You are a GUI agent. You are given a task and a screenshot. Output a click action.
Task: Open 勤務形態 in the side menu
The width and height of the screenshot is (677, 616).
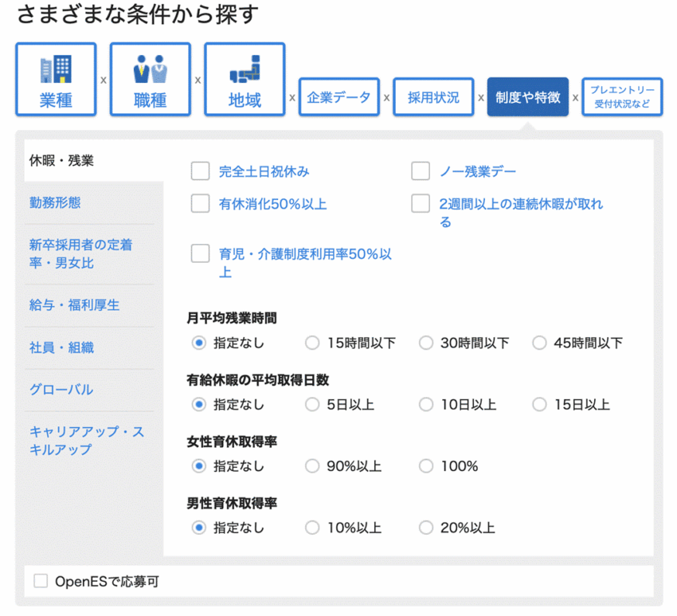click(55, 202)
